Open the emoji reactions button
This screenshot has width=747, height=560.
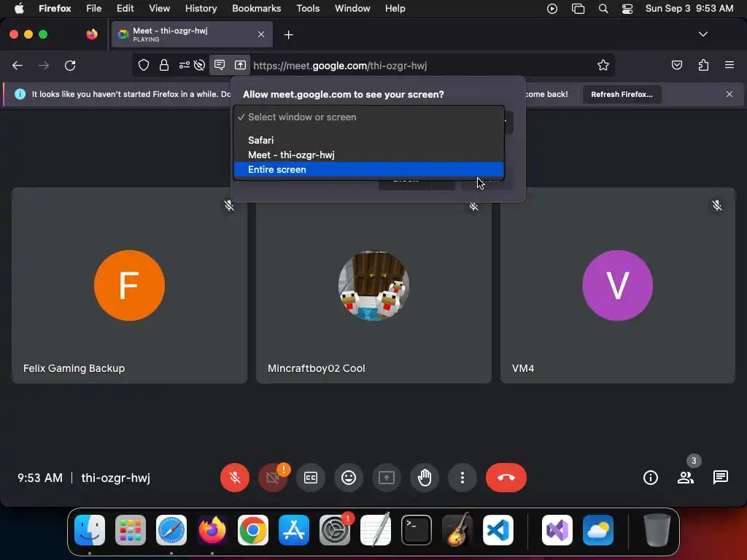point(349,478)
